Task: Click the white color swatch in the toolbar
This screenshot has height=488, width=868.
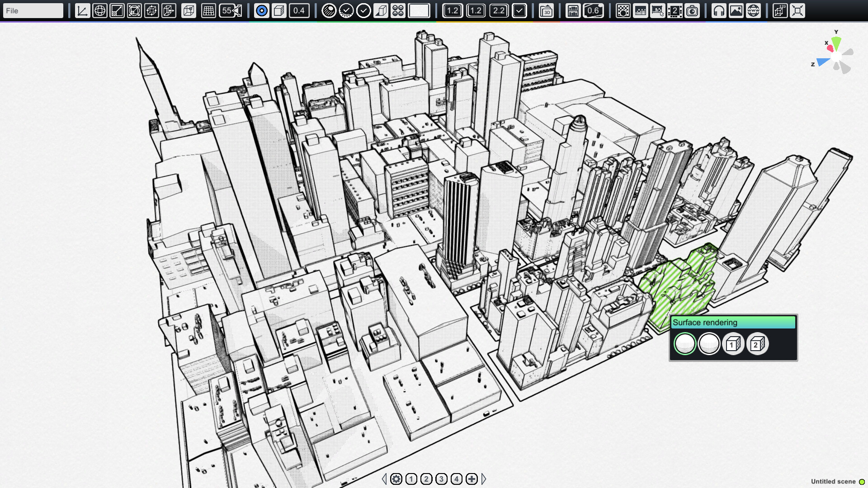Action: click(x=419, y=10)
